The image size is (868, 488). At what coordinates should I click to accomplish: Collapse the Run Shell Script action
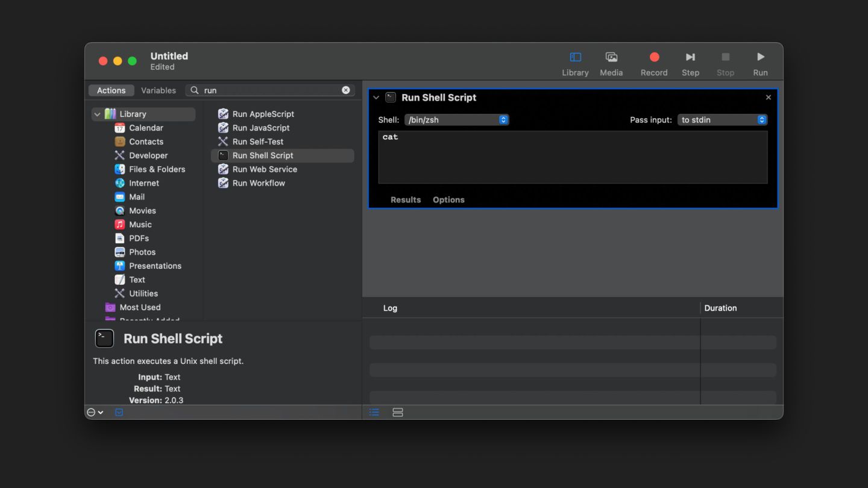[x=376, y=98]
